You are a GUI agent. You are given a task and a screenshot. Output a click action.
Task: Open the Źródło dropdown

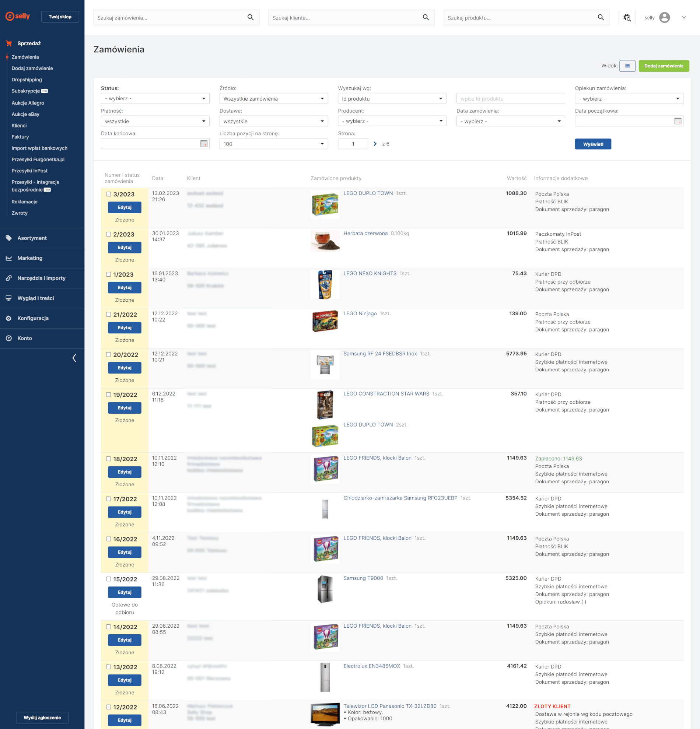[274, 99]
